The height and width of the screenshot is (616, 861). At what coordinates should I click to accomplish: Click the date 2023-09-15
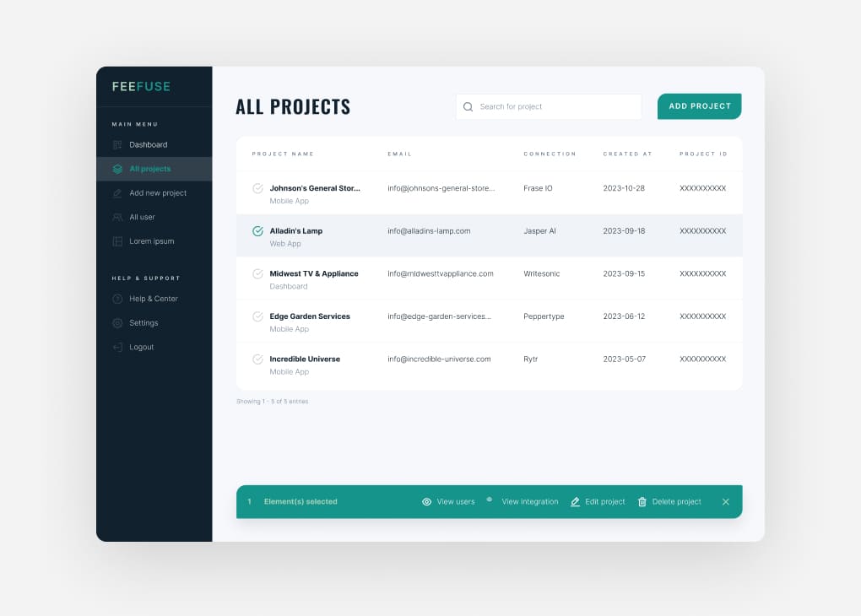[624, 274]
